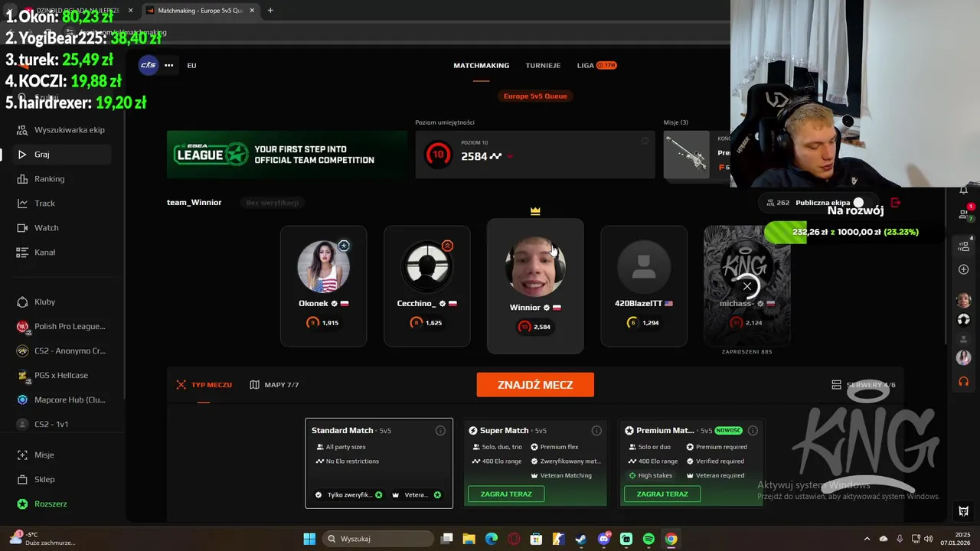The height and width of the screenshot is (551, 980).
Task: Open Discord from the taskbar
Action: coord(604,539)
